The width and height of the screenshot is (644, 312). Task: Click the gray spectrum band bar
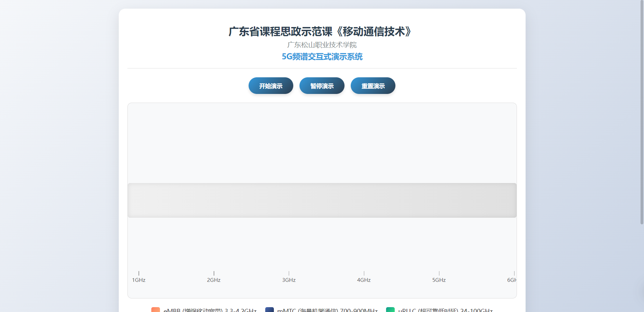pos(322,200)
